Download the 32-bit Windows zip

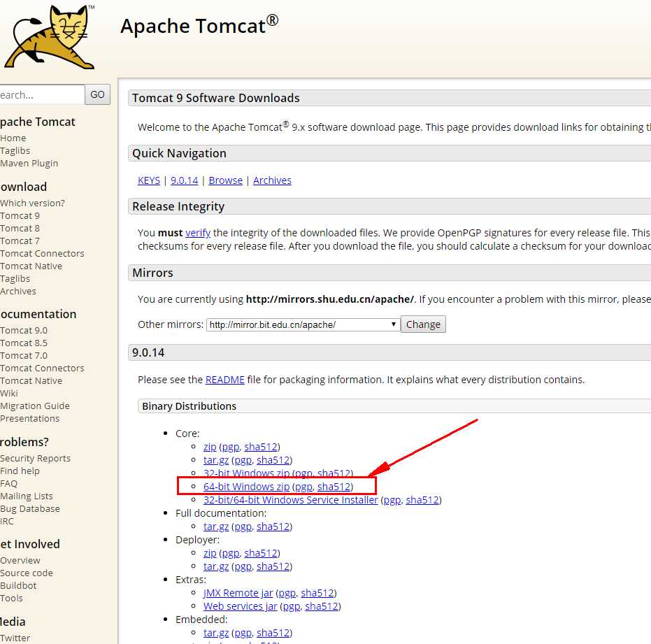point(247,473)
